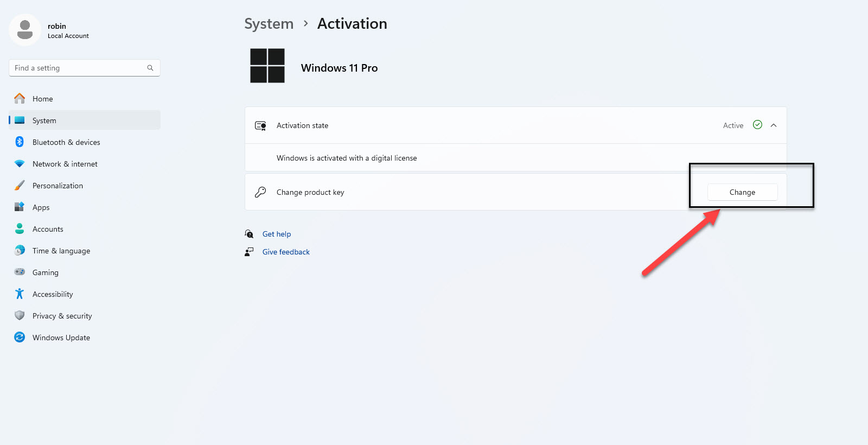Click the Privacy & security shield icon

[x=20, y=316]
